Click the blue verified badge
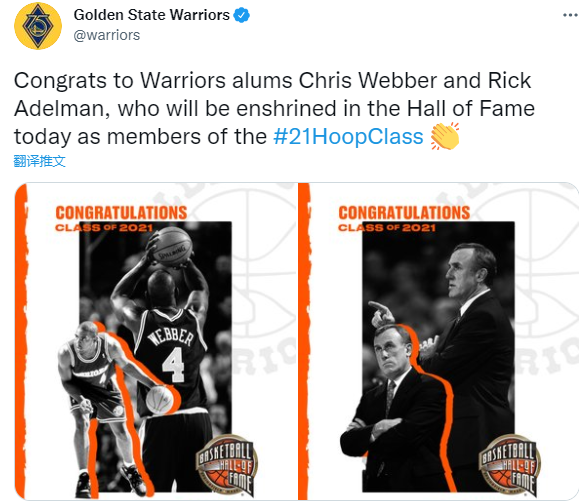The width and height of the screenshot is (579, 501). 241,16
